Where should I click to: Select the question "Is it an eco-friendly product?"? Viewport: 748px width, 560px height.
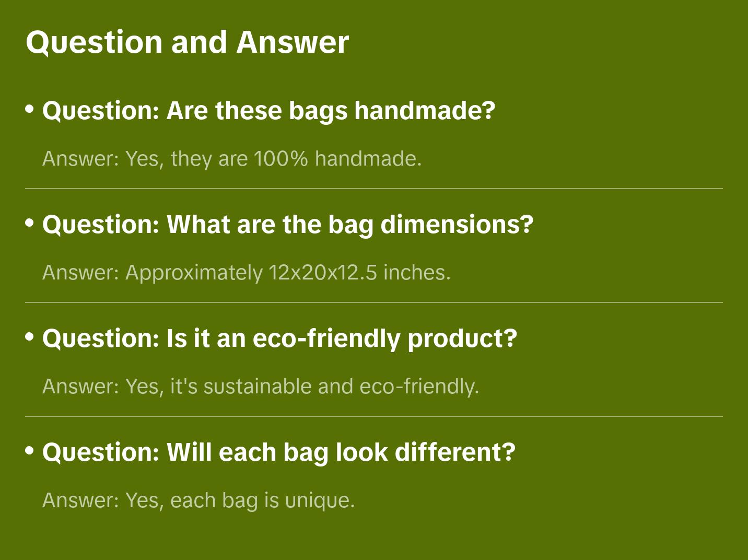click(279, 339)
